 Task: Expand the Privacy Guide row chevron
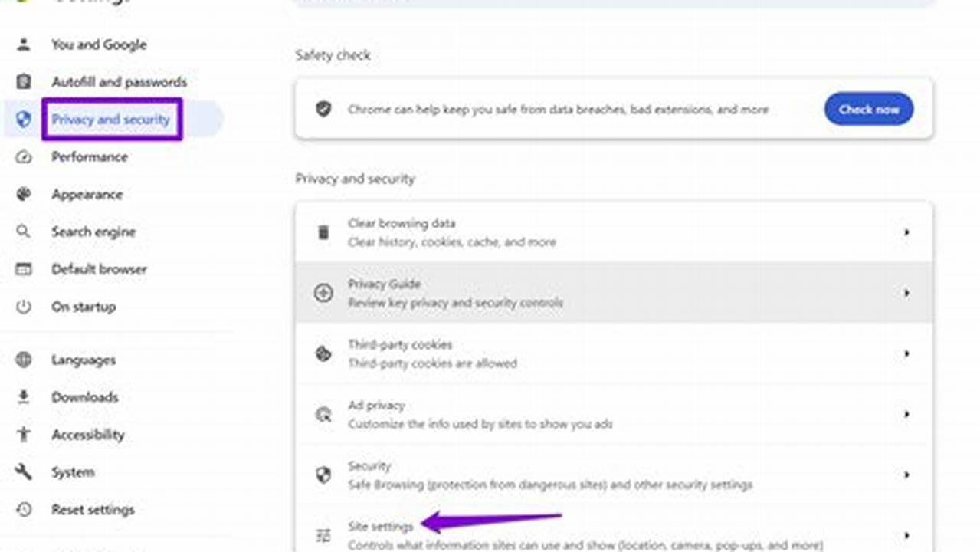[906, 293]
